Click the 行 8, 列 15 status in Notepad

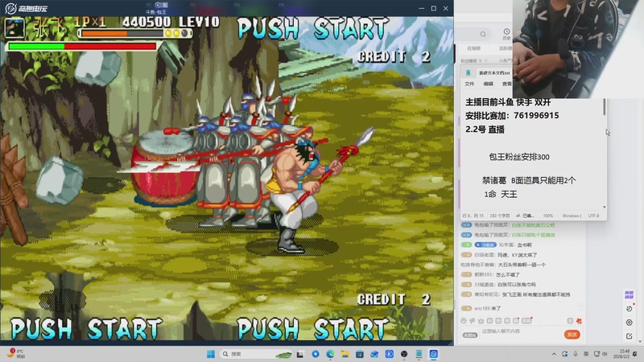pos(473,216)
